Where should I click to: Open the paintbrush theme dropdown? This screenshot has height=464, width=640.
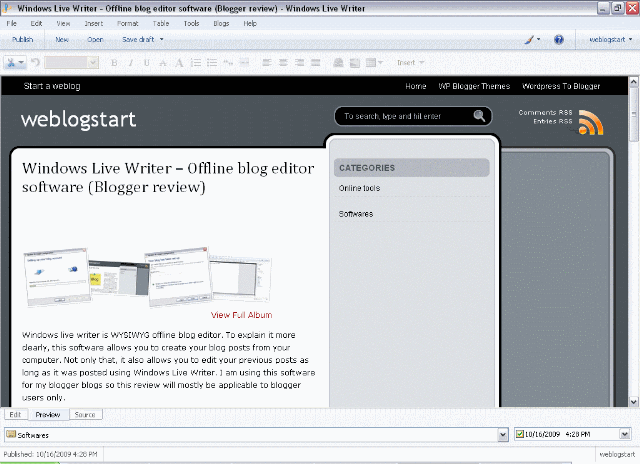click(532, 40)
